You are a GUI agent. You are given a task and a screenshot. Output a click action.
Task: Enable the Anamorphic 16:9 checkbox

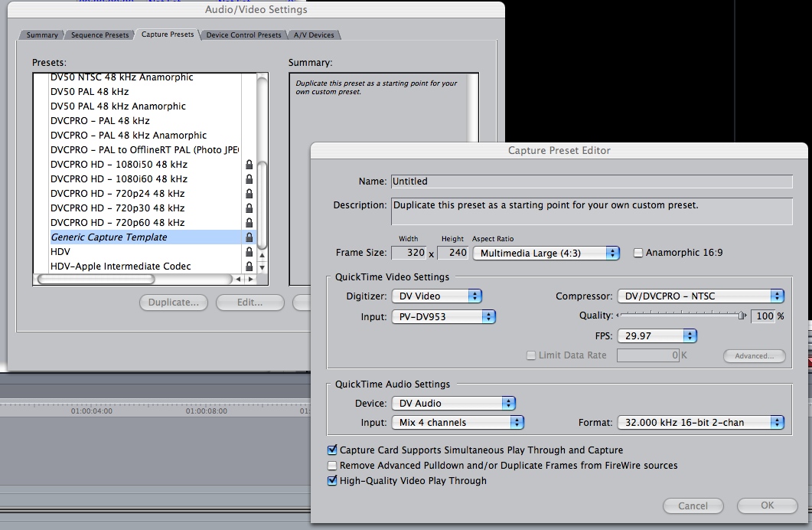tap(638, 253)
